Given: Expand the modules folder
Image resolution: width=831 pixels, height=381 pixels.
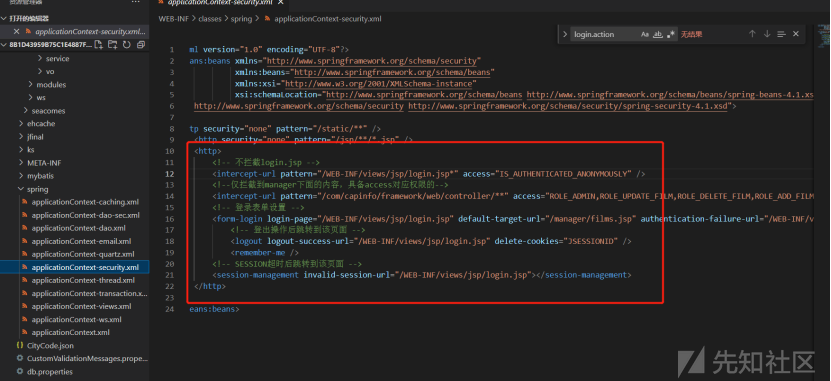Looking at the screenshot, I should [x=31, y=84].
